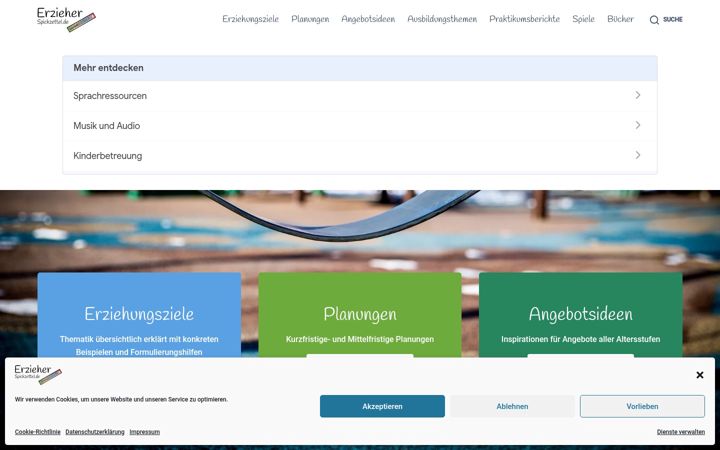Accept cookies with Akzeptieren button
The width and height of the screenshot is (720, 450).
[382, 406]
